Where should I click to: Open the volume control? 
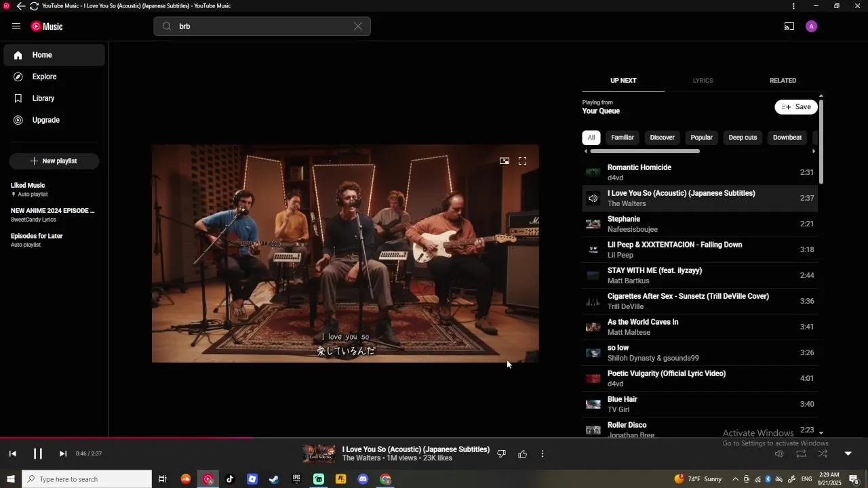(x=779, y=454)
